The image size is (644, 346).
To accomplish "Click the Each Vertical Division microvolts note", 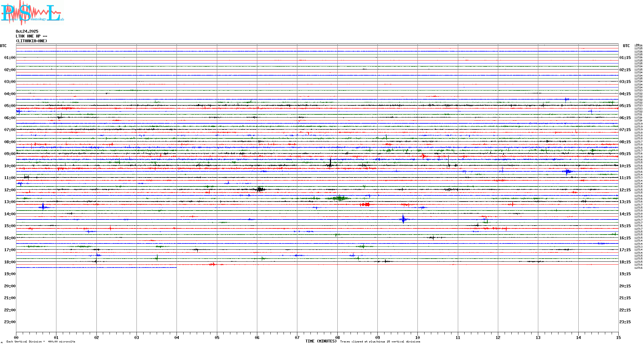I will tap(41, 342).
